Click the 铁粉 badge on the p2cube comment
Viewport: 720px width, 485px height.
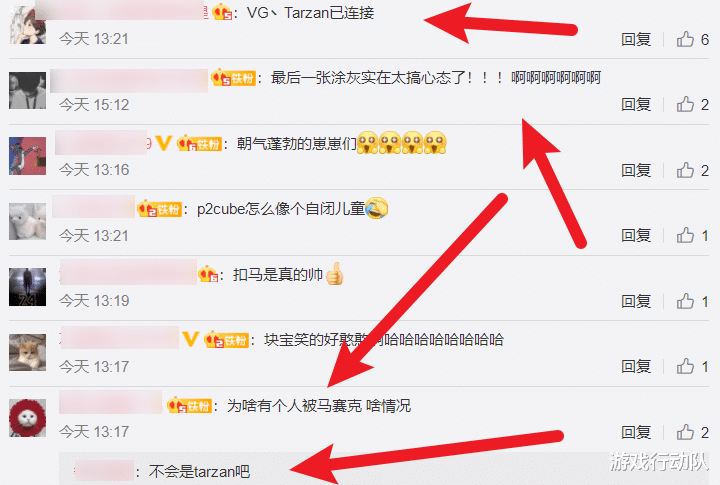coord(159,209)
